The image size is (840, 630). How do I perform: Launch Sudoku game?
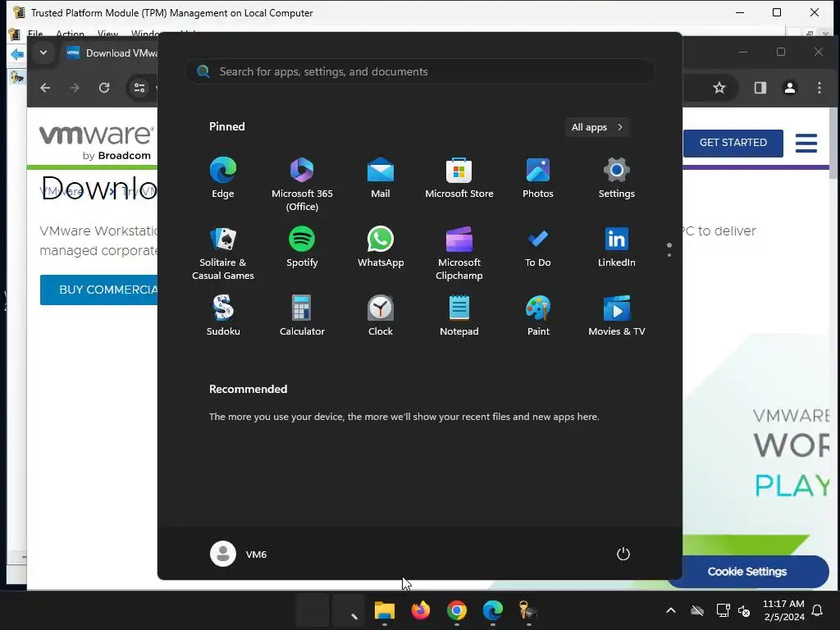(223, 316)
